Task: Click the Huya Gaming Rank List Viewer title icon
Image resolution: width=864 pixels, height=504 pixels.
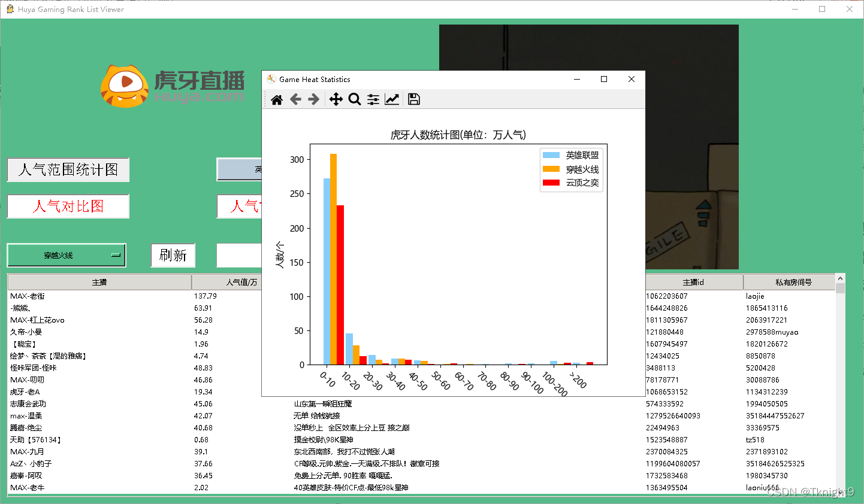Action: (10, 9)
